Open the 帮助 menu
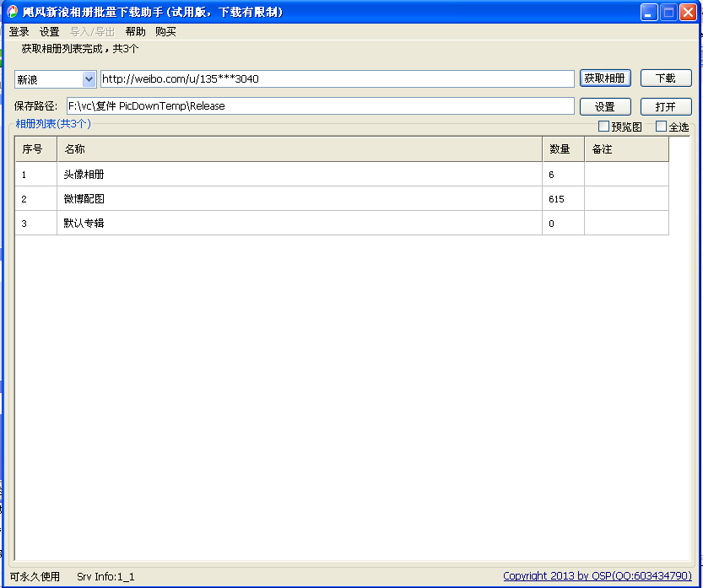Image resolution: width=703 pixels, height=588 pixels. point(135,32)
